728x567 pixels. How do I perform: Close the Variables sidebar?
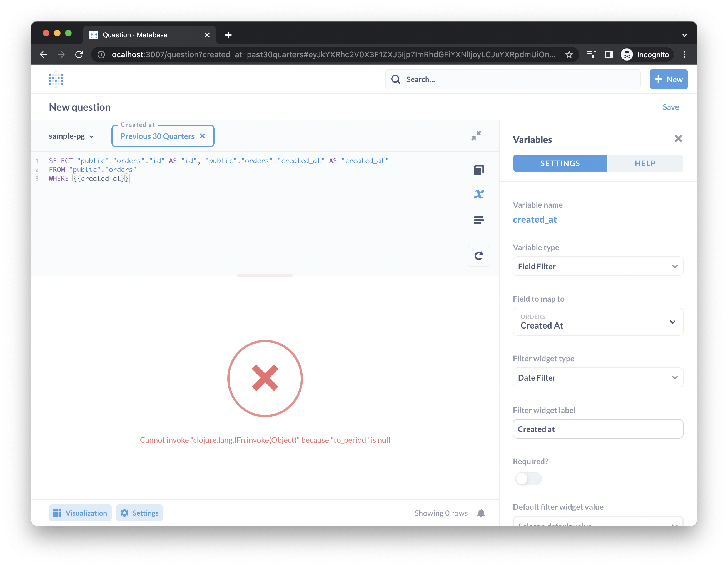[678, 139]
